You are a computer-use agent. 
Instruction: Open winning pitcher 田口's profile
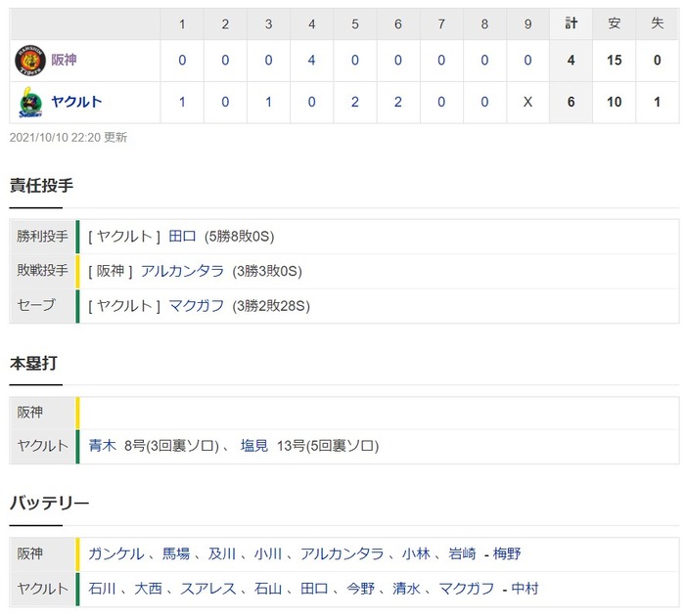pos(182,237)
